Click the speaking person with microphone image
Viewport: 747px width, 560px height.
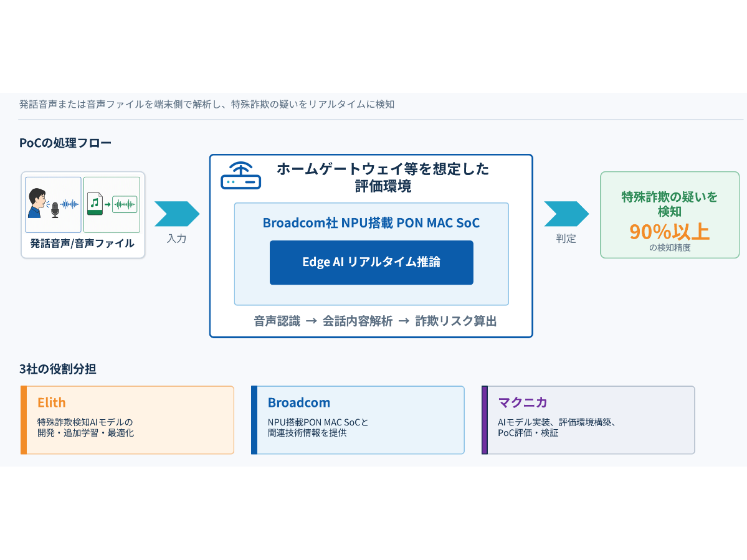click(54, 205)
